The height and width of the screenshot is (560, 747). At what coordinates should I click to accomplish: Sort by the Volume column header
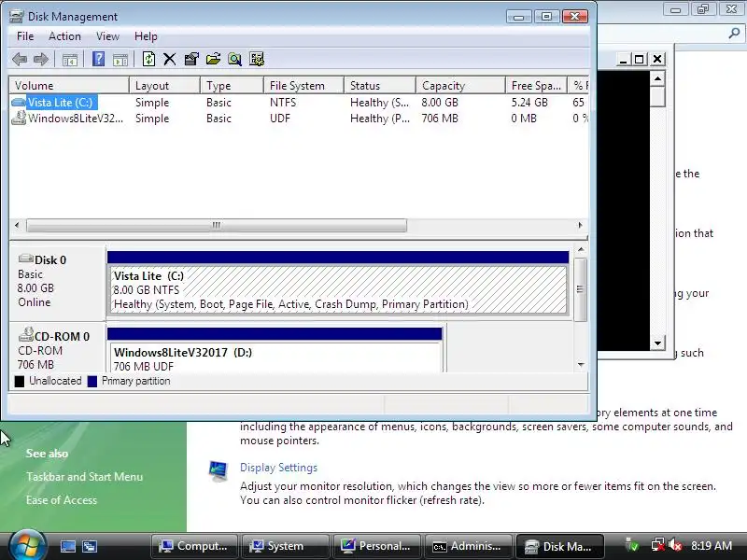[69, 85]
